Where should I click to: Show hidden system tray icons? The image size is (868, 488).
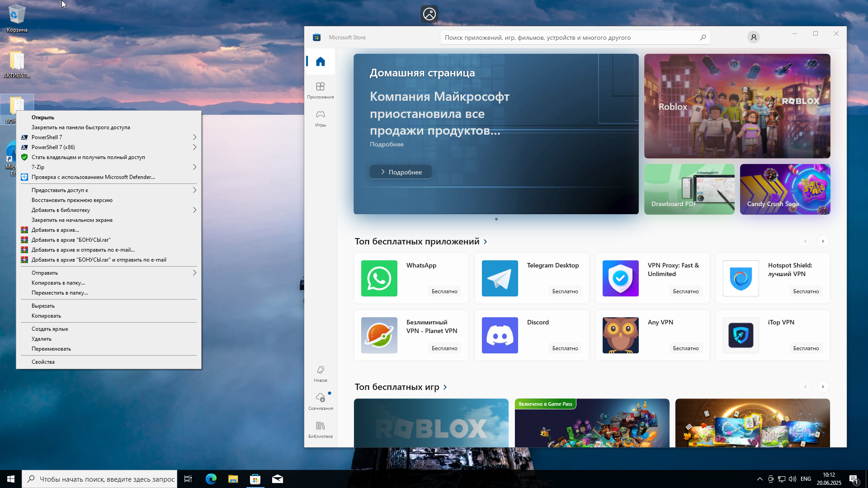pyautogui.click(x=760, y=479)
